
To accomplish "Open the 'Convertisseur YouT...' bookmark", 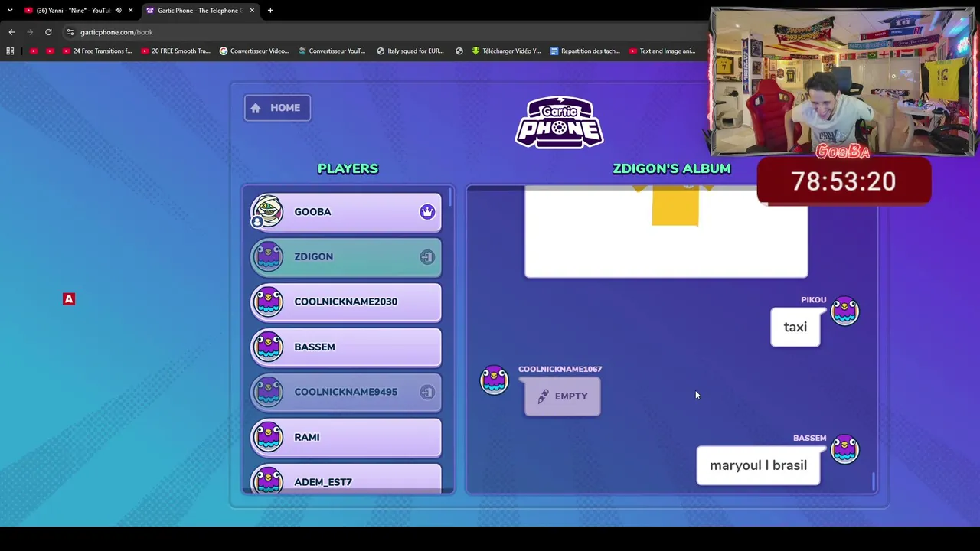I will (332, 51).
